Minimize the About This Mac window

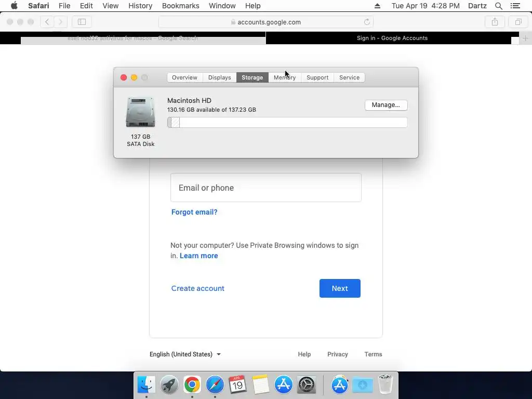pos(134,77)
